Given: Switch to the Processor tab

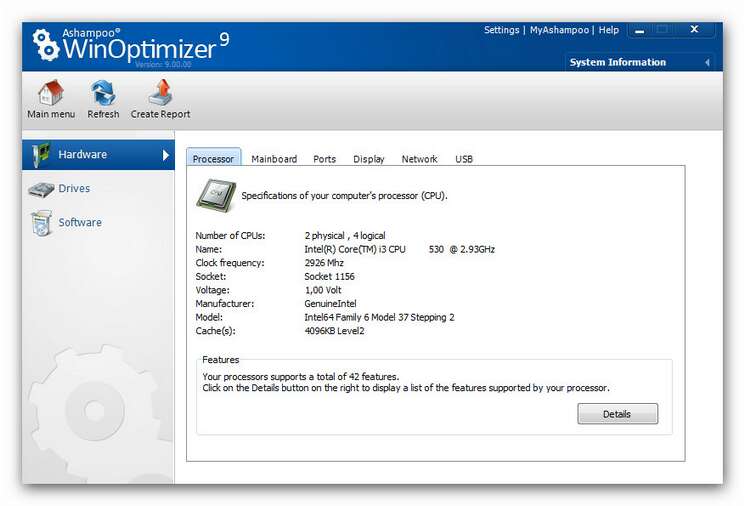Looking at the screenshot, I should pyautogui.click(x=213, y=159).
